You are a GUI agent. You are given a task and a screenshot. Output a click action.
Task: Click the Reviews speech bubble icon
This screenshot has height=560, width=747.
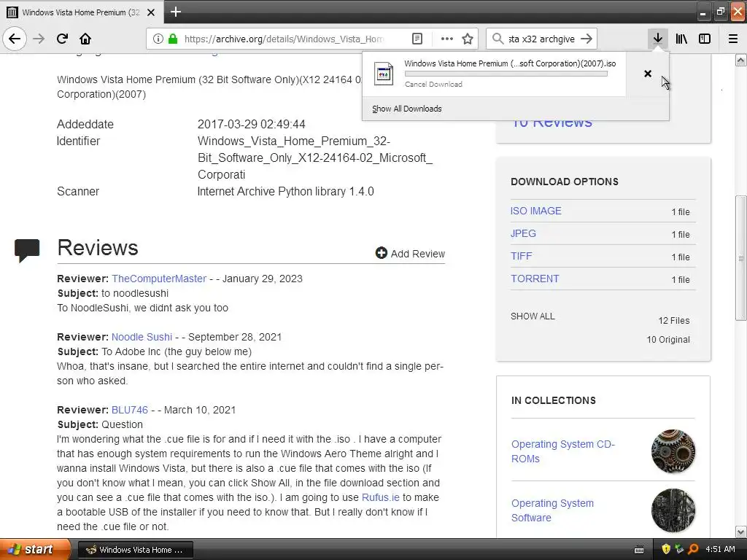(27, 251)
